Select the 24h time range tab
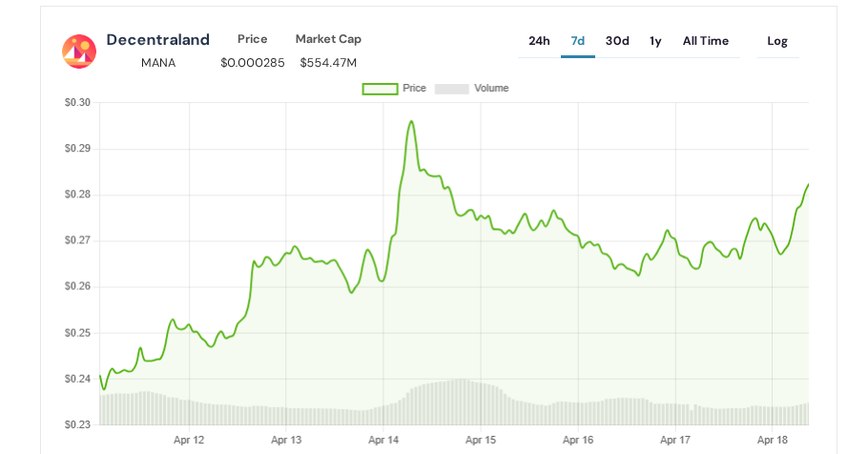This screenshot has width=868, height=454. (x=539, y=41)
